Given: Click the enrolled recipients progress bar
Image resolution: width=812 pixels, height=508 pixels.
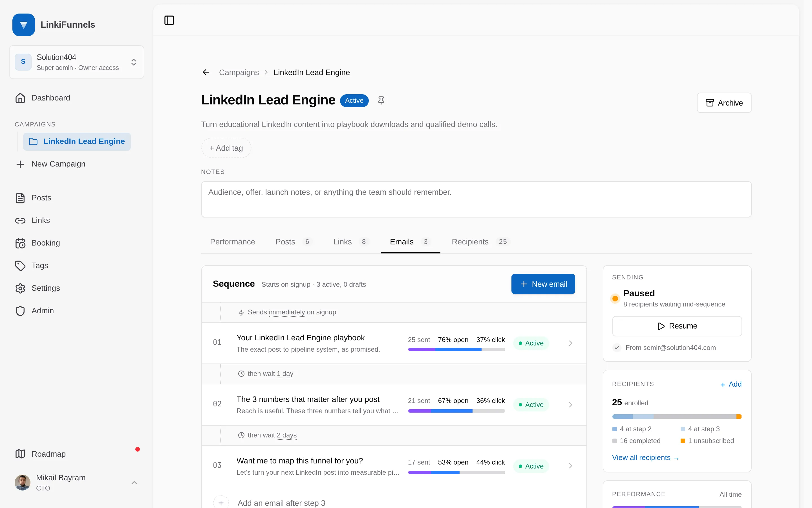Looking at the screenshot, I should point(677,417).
